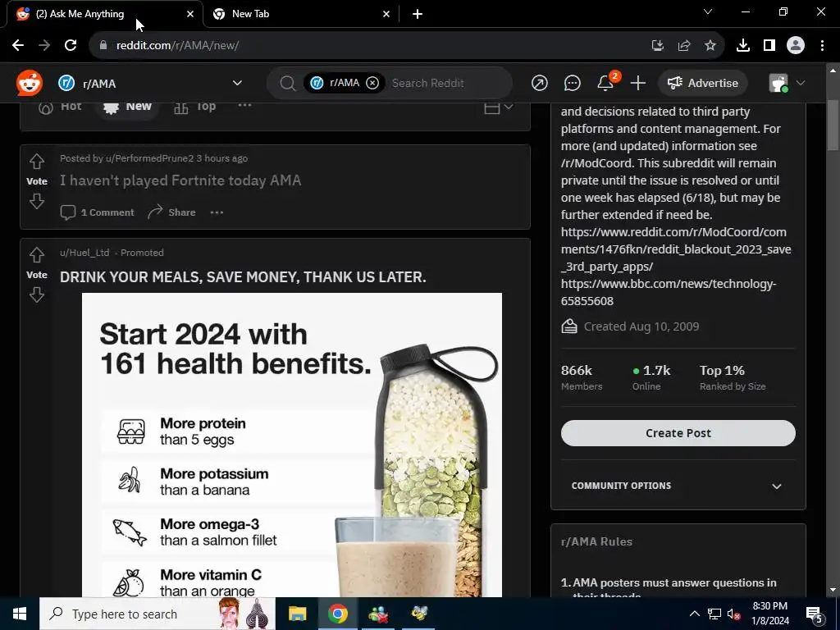Upvote the Huel promoted post

pos(36,254)
